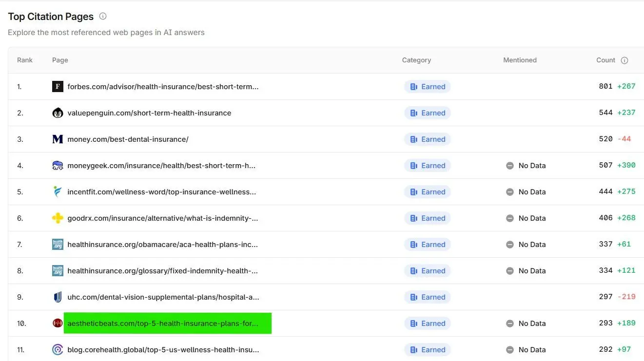
Task: Click the healthinsurance.org favicon in row 7
Action: 58,245
